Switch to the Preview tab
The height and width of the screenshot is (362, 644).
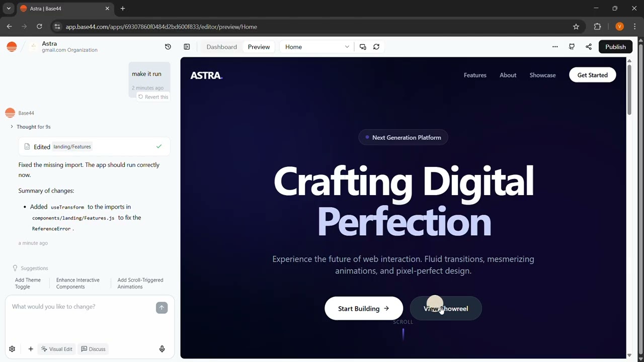259,47
